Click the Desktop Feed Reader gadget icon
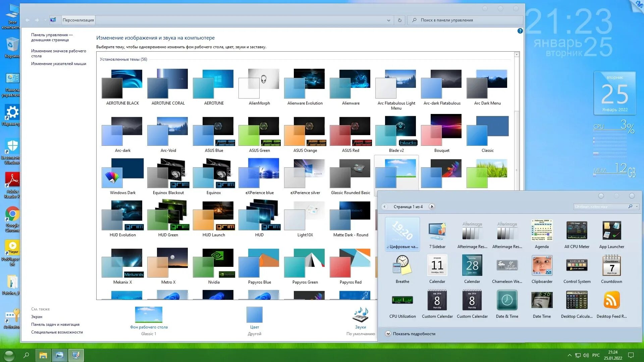The height and width of the screenshot is (362, 644). point(611,300)
